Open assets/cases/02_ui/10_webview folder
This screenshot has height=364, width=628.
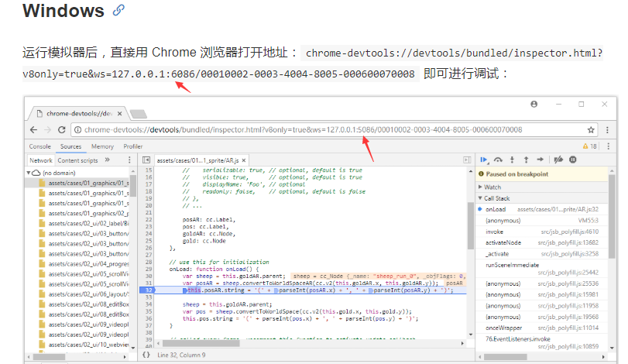[84, 345]
